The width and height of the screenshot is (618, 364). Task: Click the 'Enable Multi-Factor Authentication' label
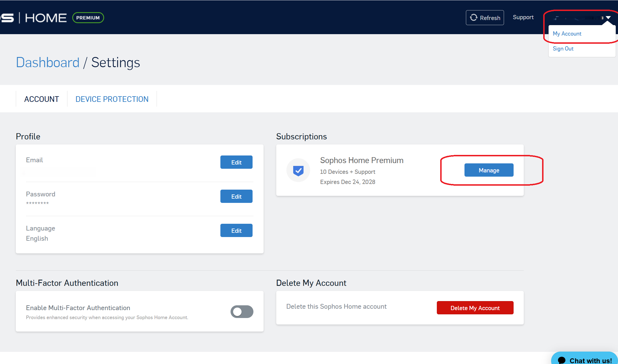pyautogui.click(x=78, y=308)
